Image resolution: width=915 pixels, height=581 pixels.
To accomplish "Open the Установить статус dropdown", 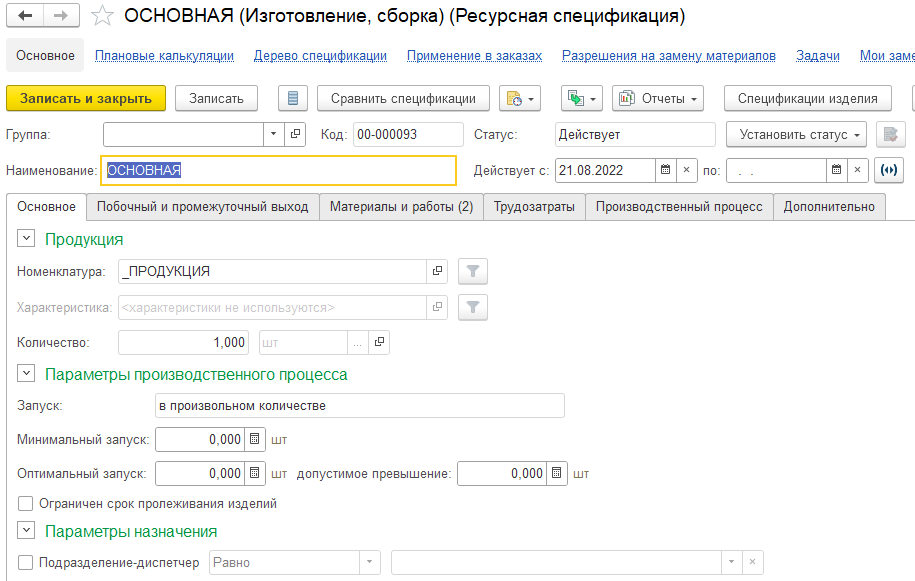I will 797,135.
